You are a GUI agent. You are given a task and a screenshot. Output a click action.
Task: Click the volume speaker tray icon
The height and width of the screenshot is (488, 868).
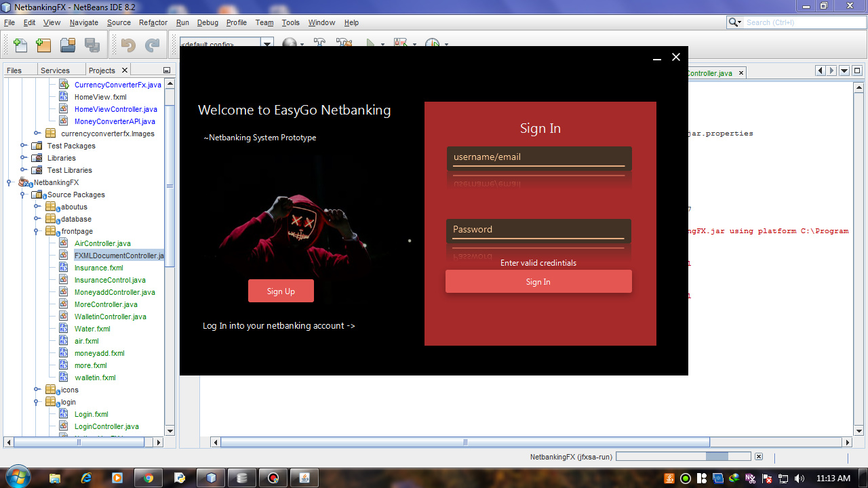click(799, 478)
